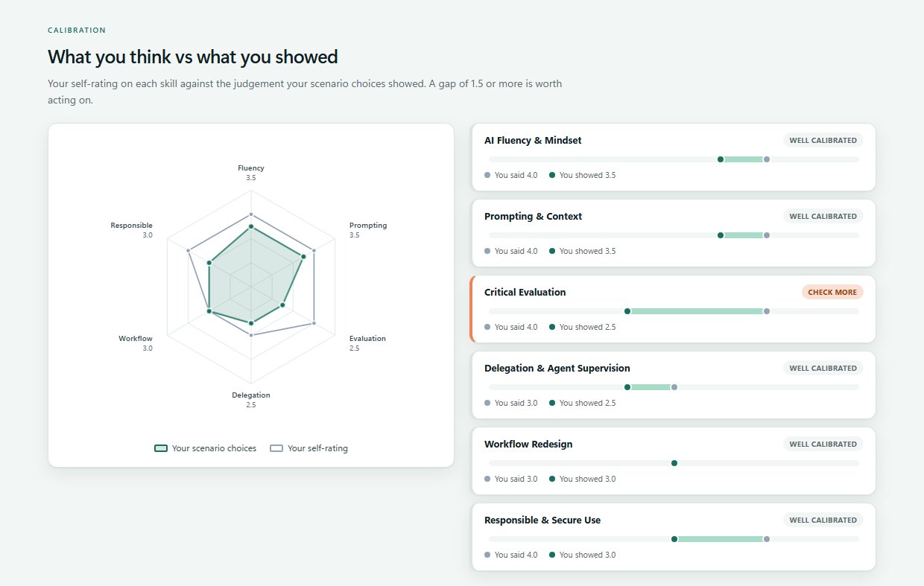Click WELL CALIBRATED badge on Prompting & Context
Image resolution: width=924 pixels, height=586 pixels.
click(823, 216)
